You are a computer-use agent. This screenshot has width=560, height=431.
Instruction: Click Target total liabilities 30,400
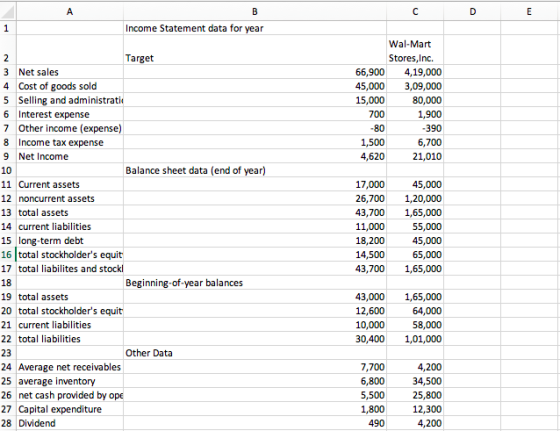click(x=255, y=339)
